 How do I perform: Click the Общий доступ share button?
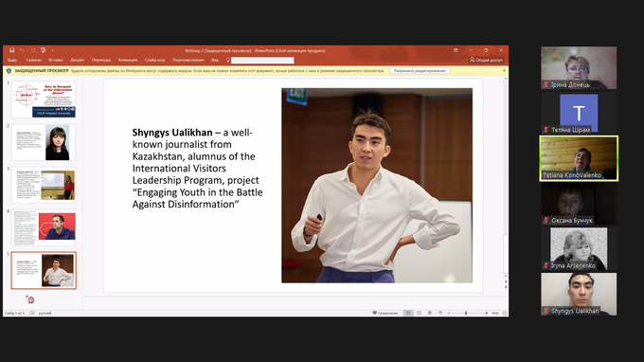[486, 60]
